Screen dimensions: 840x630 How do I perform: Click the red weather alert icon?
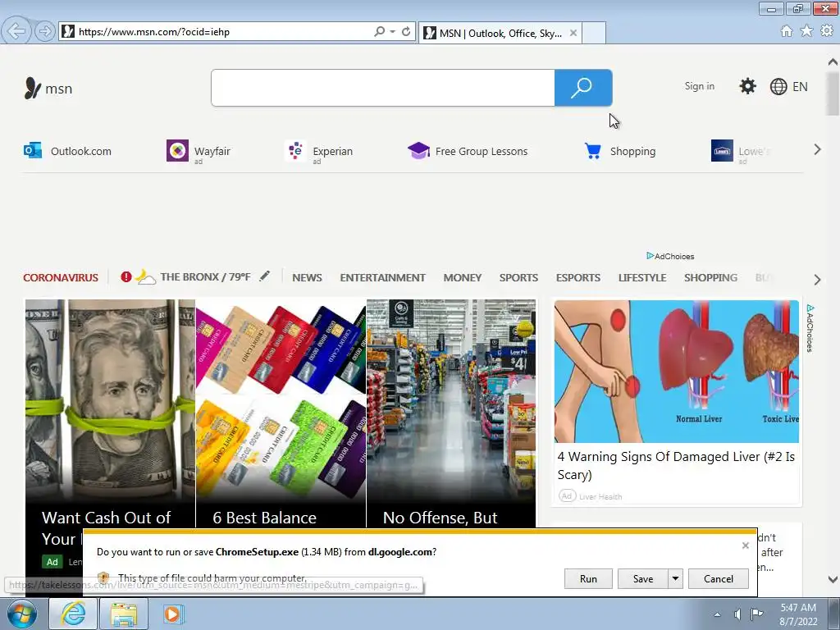click(126, 277)
